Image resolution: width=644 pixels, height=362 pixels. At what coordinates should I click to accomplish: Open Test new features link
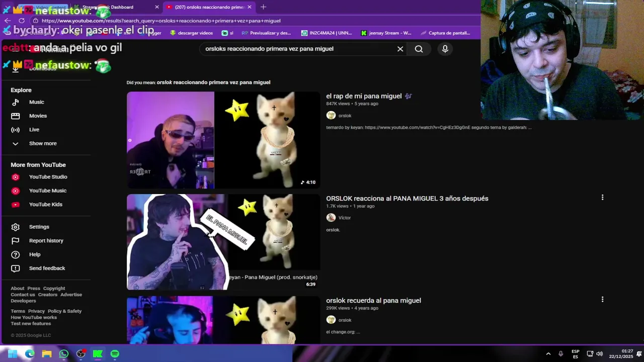(x=31, y=323)
